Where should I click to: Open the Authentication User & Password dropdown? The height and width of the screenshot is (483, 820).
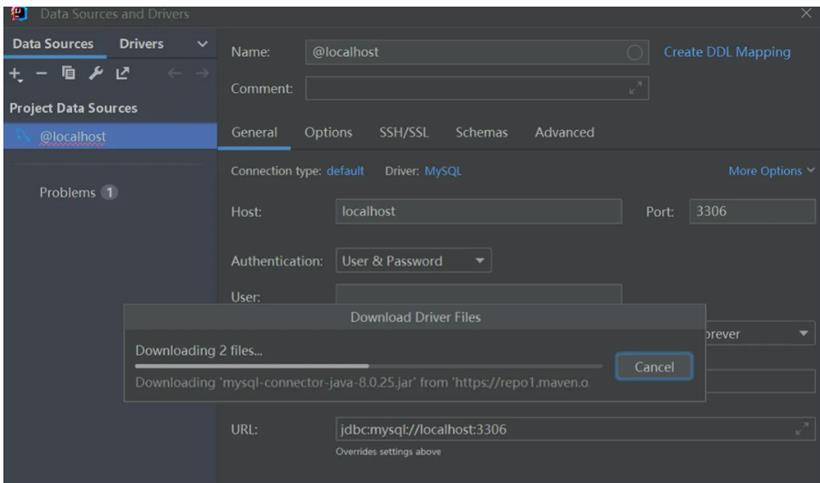(413, 261)
